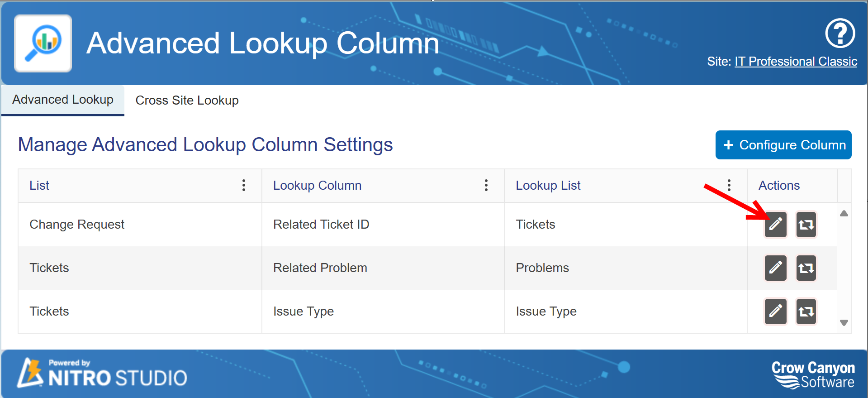Click the table scroll up arrow
Image resolution: width=868 pixels, height=398 pixels.
(x=844, y=213)
